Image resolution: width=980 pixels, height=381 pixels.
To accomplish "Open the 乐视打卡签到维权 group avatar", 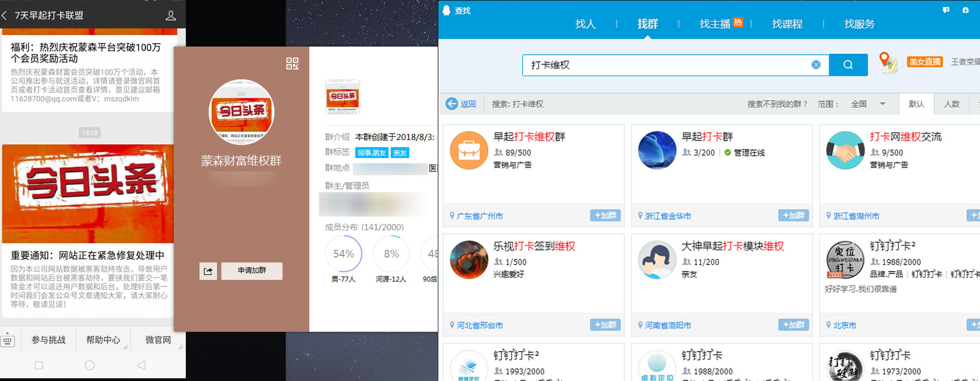I will click(x=469, y=260).
